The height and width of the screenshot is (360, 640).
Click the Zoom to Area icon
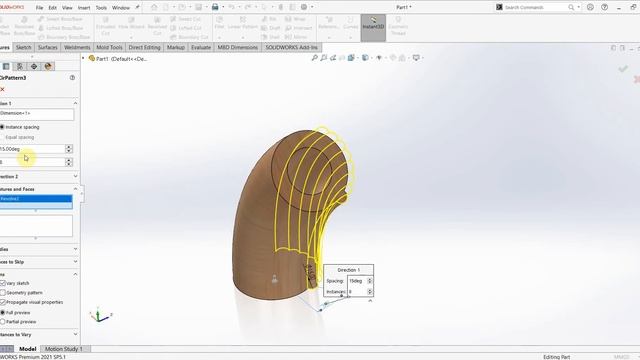tap(324, 58)
